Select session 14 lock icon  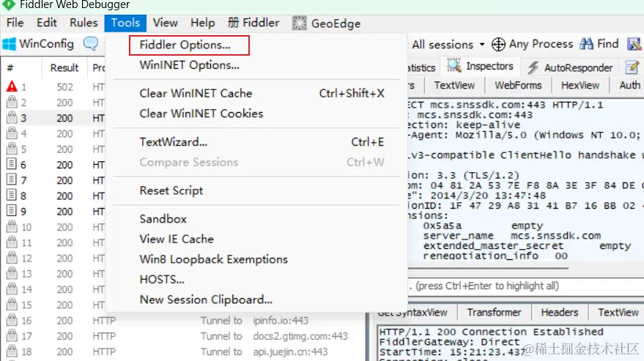point(12,289)
